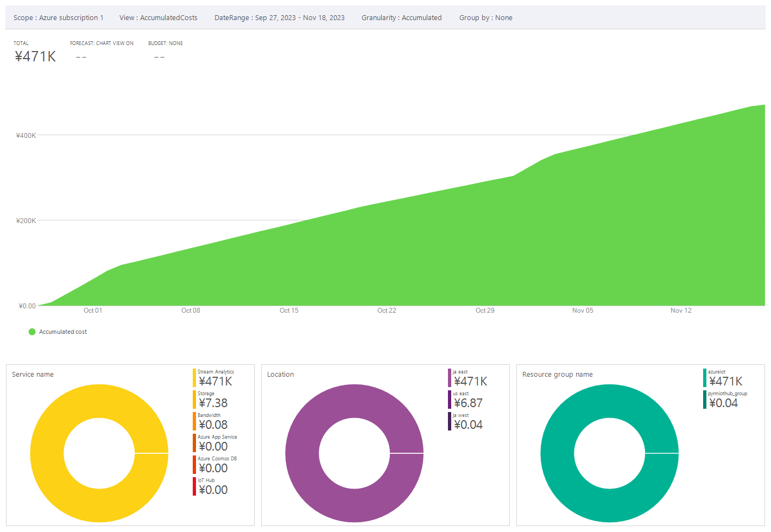
Task: Click the pyrmiothub_group legend entry
Action: pos(726,400)
